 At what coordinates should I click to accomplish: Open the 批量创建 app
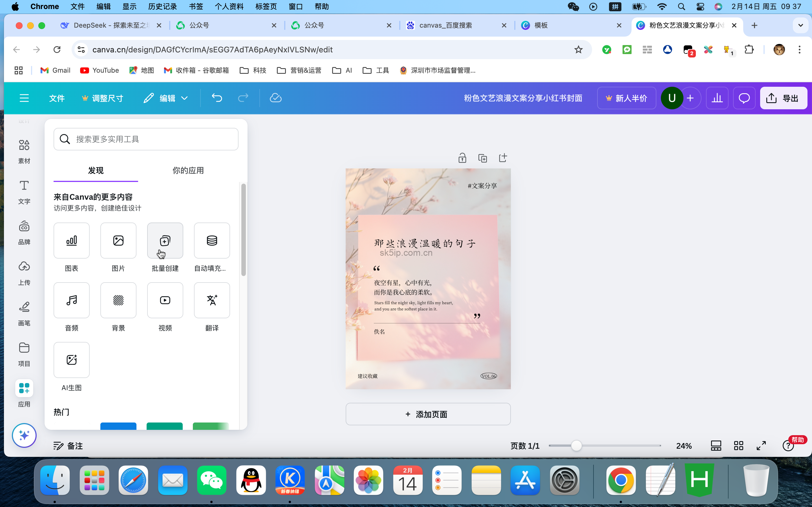pyautogui.click(x=165, y=241)
